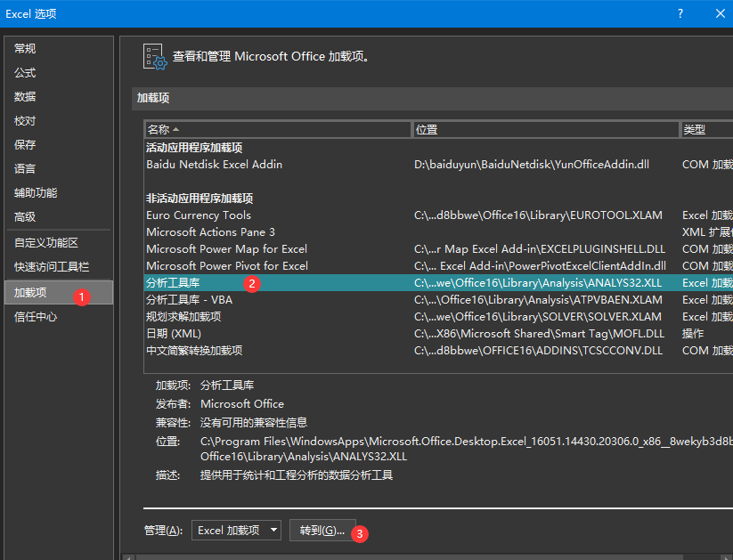This screenshot has height=560, width=733.
Task: Sort add-ins by 类型 column header
Action: [x=706, y=129]
